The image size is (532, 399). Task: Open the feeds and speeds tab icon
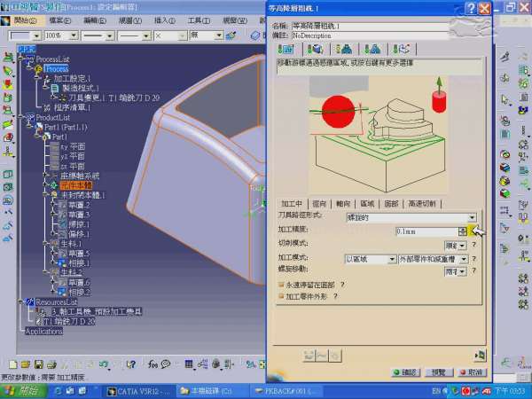point(373,49)
